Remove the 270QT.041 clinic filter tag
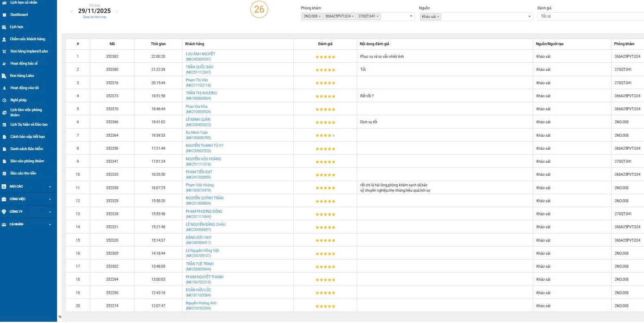 (378, 17)
